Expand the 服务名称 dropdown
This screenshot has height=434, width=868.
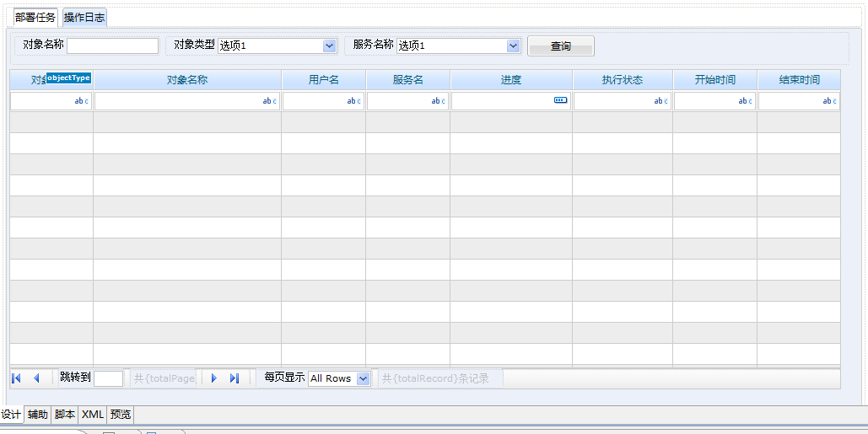pos(513,46)
